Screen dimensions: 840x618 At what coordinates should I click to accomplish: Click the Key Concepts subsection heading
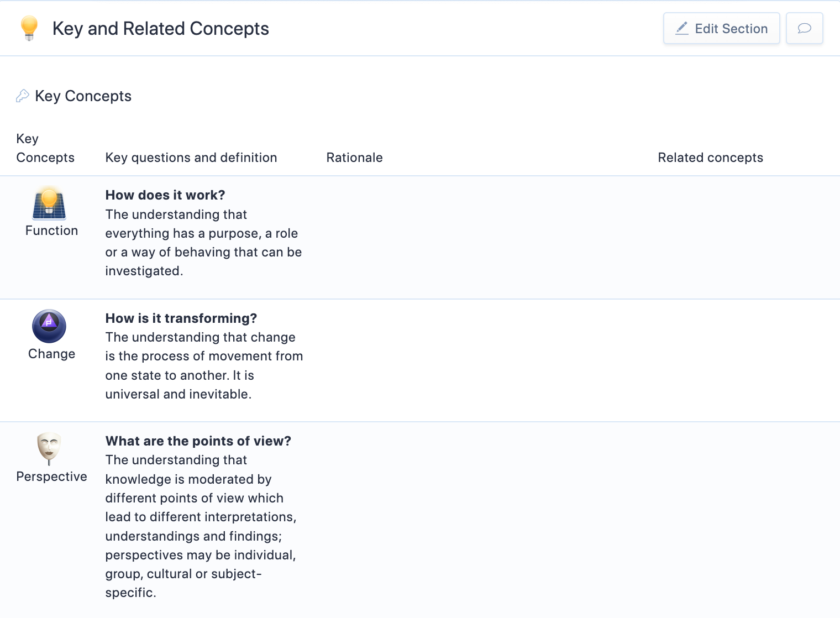tap(83, 96)
